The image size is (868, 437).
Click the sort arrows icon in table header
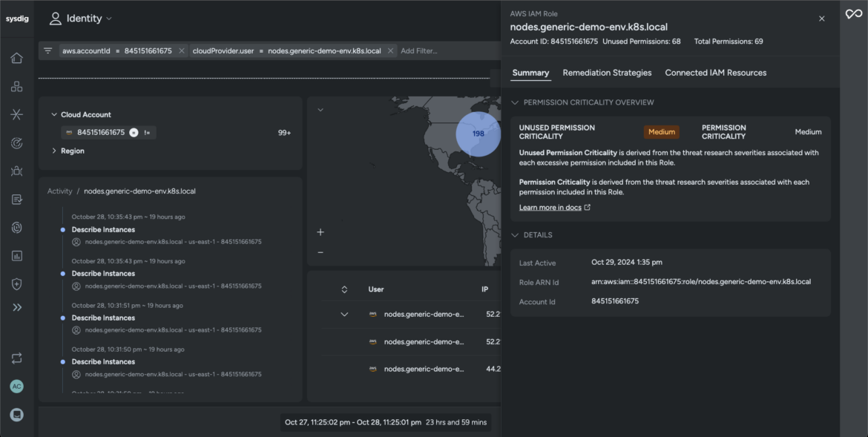click(x=344, y=289)
